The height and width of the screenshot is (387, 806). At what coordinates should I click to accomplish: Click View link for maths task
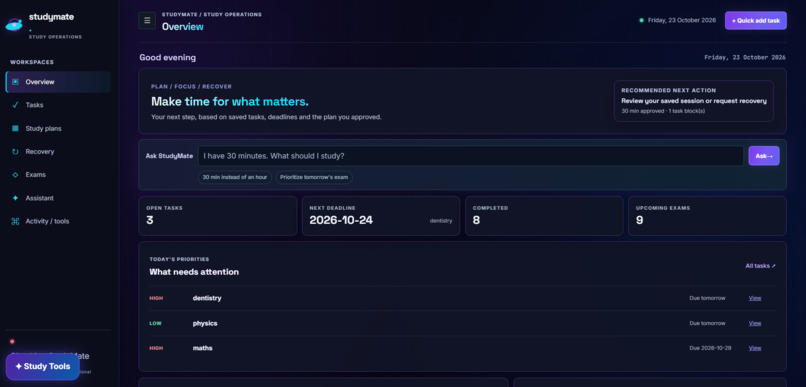[755, 348]
